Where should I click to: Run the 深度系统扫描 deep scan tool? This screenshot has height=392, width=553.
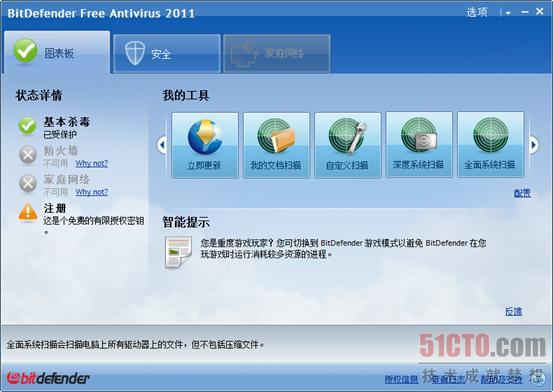[x=419, y=144]
